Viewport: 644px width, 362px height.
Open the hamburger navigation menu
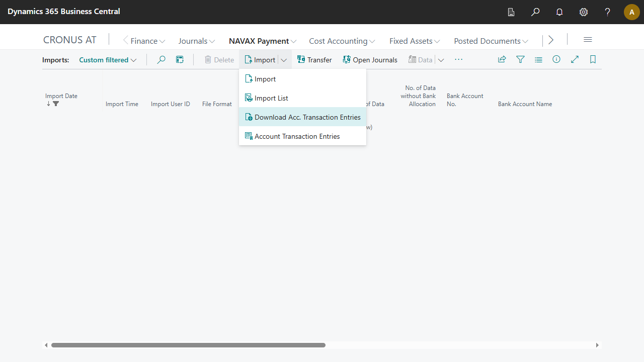(x=588, y=40)
